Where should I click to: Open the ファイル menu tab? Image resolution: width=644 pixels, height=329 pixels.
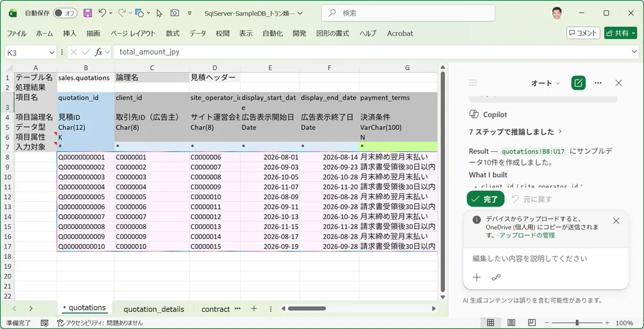tap(17, 33)
